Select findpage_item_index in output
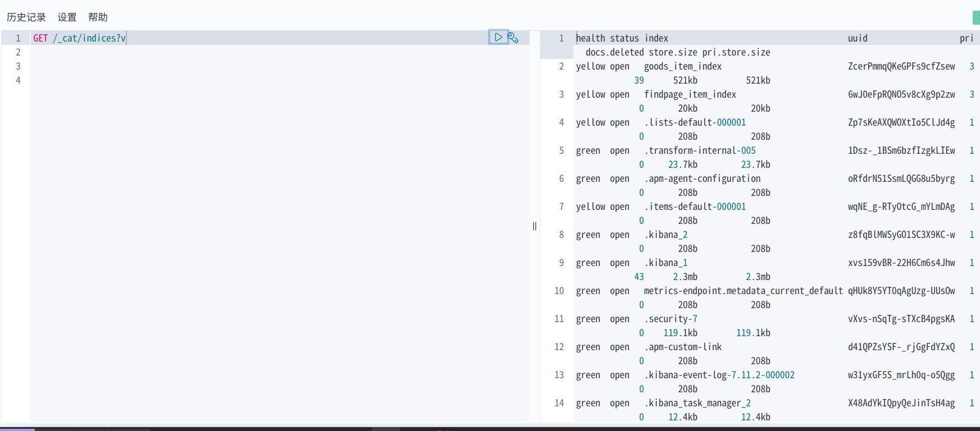The image size is (980, 431). click(x=690, y=94)
